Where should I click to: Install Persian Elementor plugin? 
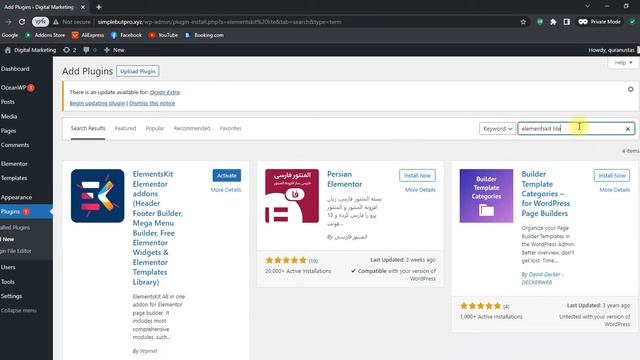click(x=417, y=176)
